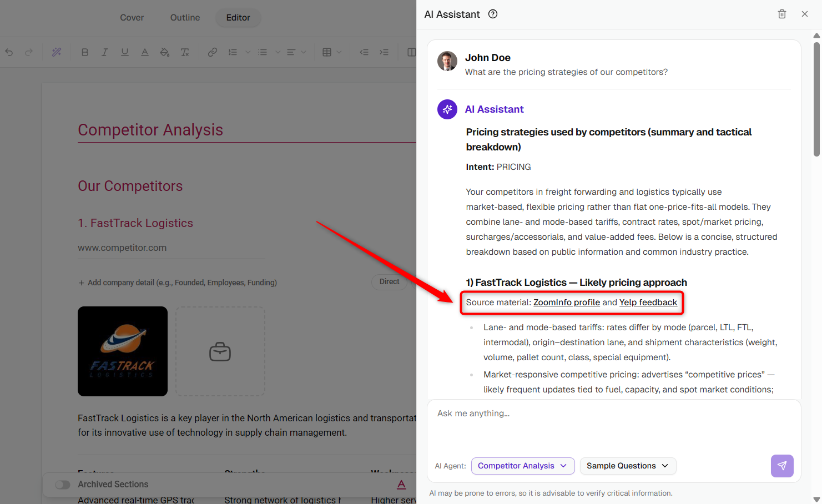Click the plus icon beside Add company detail

[82, 283]
